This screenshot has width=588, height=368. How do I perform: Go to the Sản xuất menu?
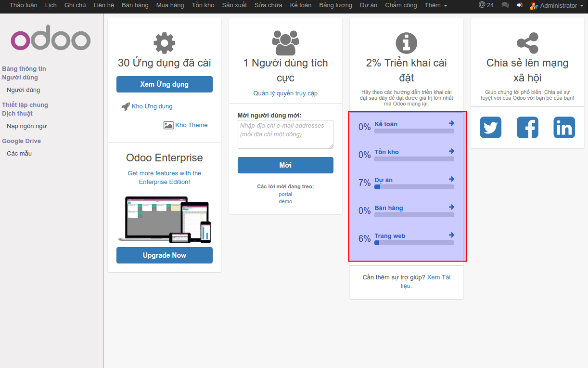(x=234, y=5)
